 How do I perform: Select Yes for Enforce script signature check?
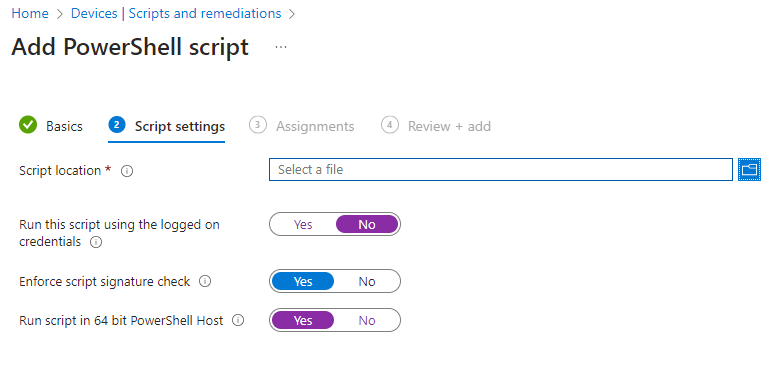[x=303, y=281]
